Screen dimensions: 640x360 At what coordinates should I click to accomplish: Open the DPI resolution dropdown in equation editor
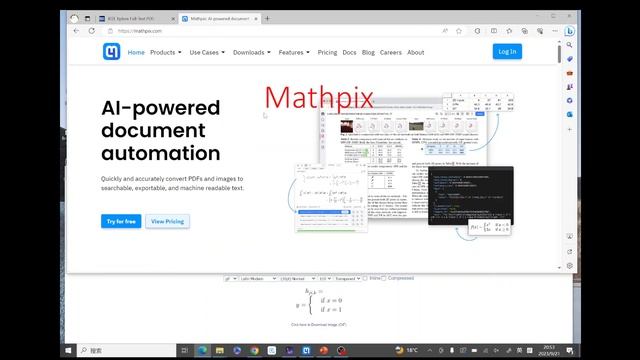coord(325,278)
